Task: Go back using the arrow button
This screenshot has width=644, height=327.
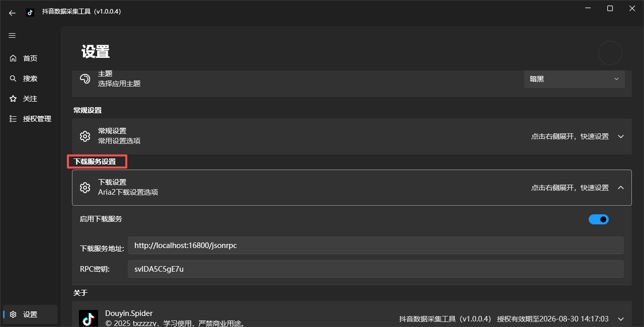Action: [12, 13]
